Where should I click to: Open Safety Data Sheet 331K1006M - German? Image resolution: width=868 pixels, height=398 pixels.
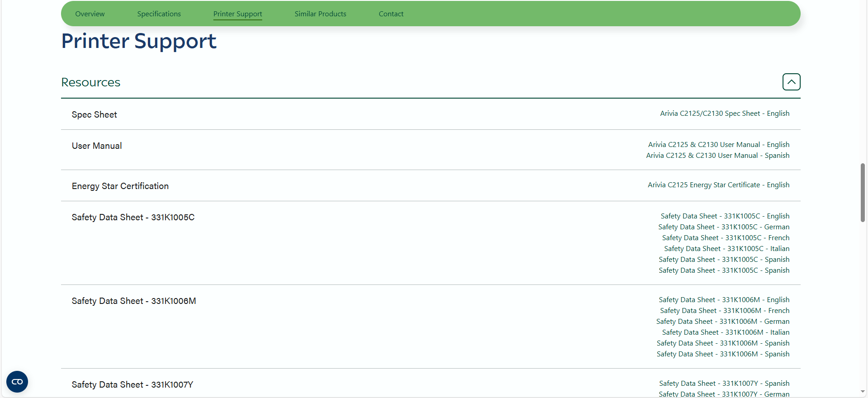tap(723, 322)
